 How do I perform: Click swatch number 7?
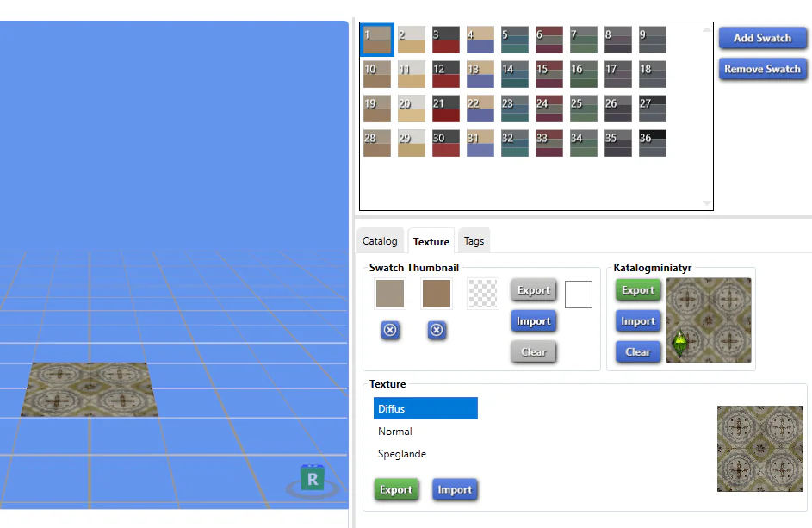(584, 40)
